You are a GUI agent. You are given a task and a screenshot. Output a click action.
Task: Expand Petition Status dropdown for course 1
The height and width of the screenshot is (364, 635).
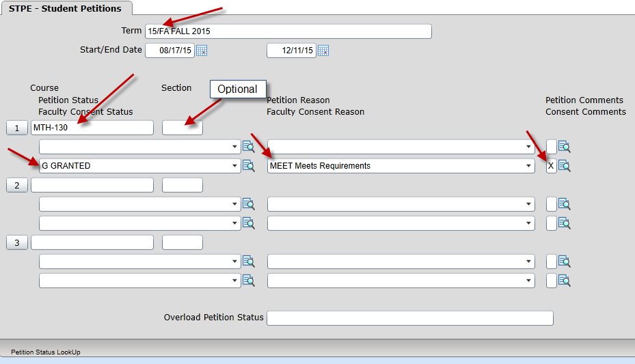tap(234, 147)
